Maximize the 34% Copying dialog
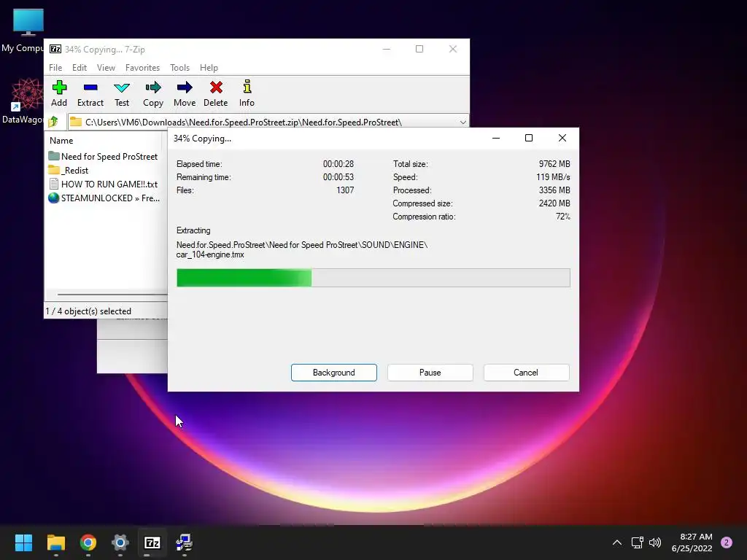Image resolution: width=747 pixels, height=560 pixels. point(529,138)
